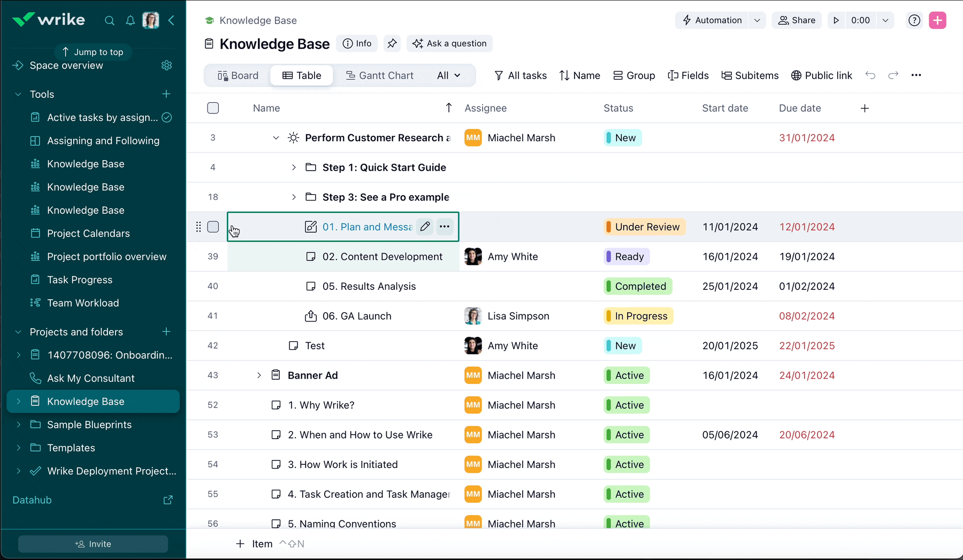Viewport: 963px width, 560px height.
Task: Click the undo arrow in toolbar
Action: pos(870,75)
